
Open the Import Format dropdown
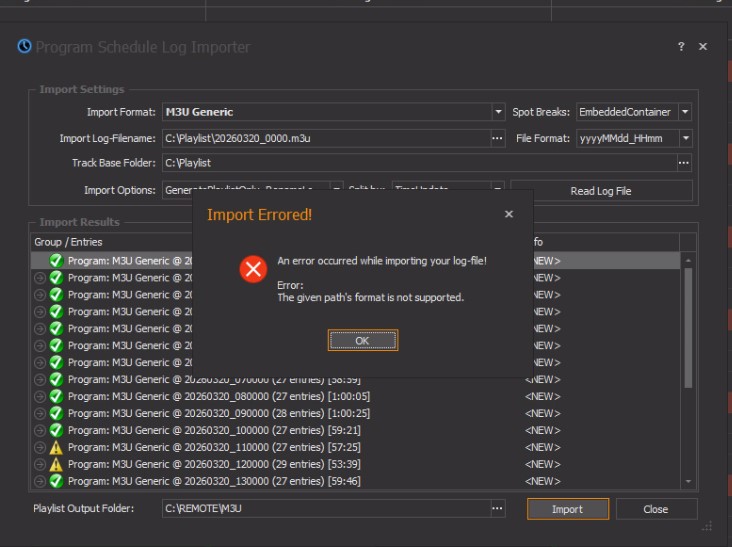tap(498, 112)
